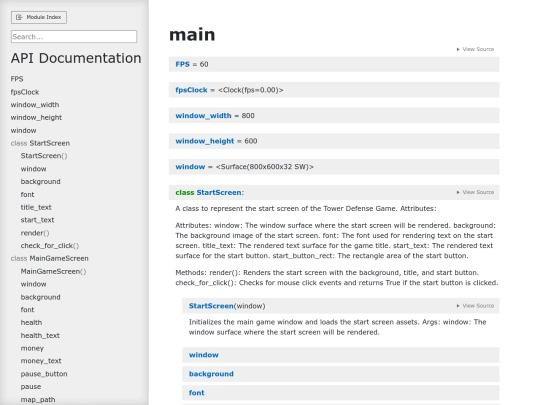Jump to class StartScreen in sidebar
Screen dimensions: 540x405
click(x=40, y=143)
